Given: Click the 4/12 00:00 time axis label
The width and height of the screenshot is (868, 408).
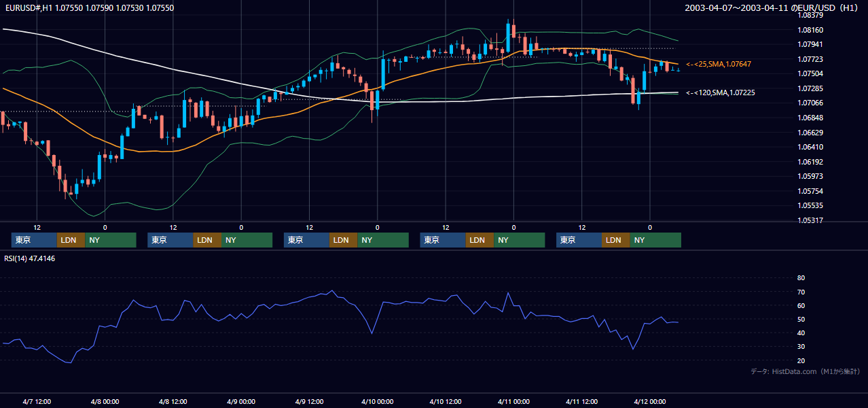Looking at the screenshot, I should 650,402.
